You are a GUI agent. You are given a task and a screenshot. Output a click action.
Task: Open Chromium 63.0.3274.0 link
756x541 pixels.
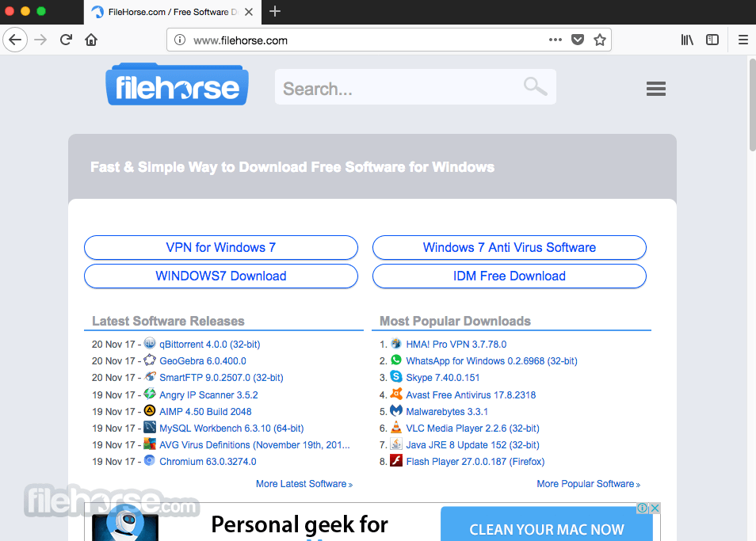click(x=208, y=462)
